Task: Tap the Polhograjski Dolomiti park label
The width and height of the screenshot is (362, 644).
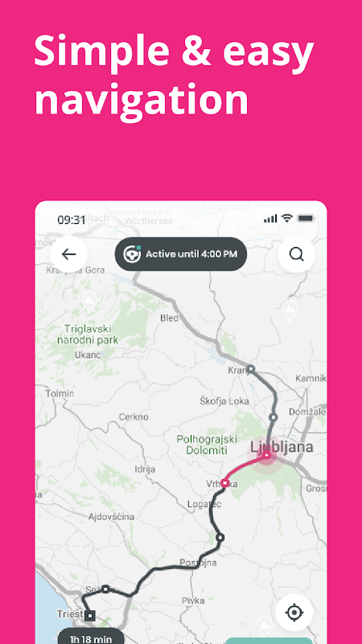Action: (207, 445)
